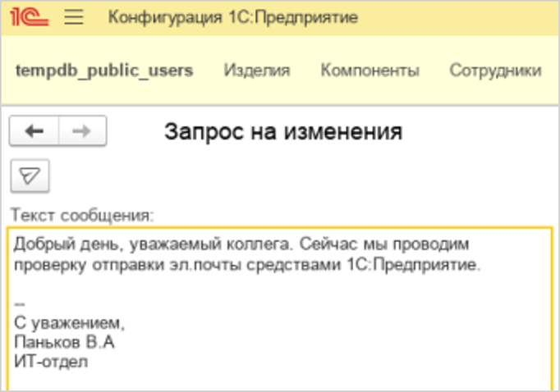Open the Компоненты section
Screen dimensions: 560x392
(x=370, y=71)
